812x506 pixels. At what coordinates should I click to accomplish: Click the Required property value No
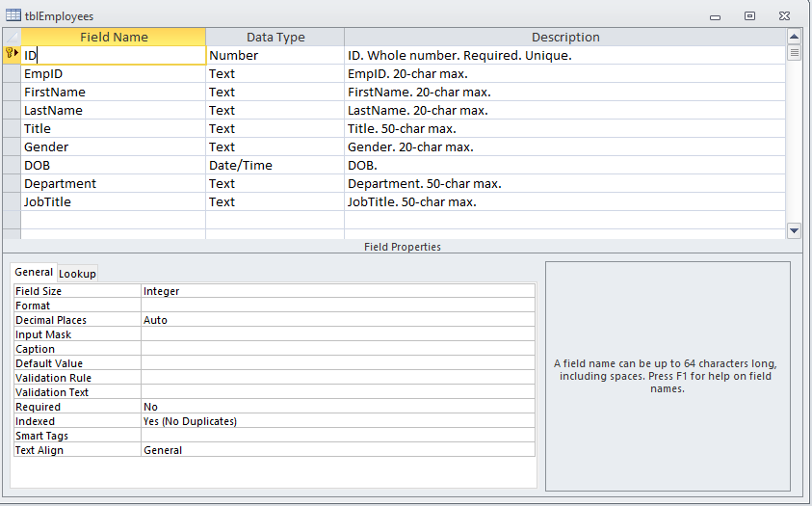338,407
